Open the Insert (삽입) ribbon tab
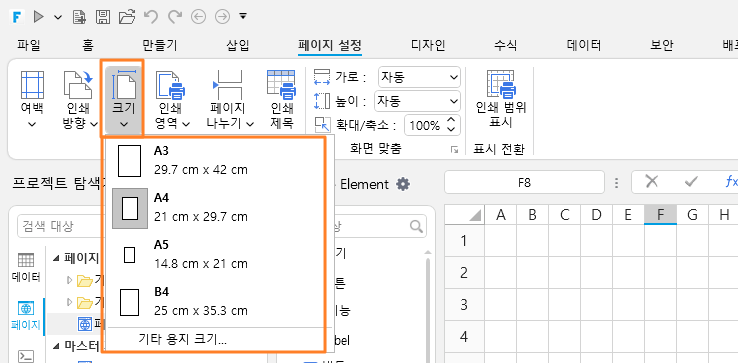738x363 pixels. [x=238, y=46]
